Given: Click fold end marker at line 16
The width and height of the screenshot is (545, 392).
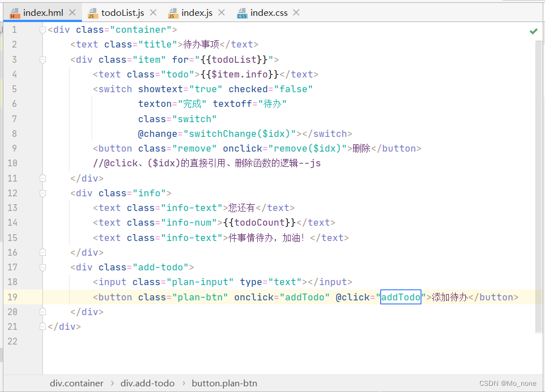Looking at the screenshot, I should [43, 252].
